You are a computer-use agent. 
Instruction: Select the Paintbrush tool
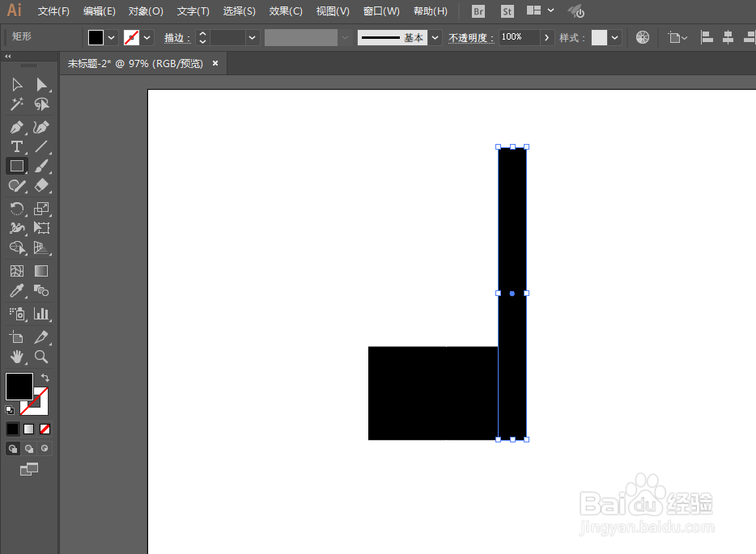pyautogui.click(x=41, y=166)
